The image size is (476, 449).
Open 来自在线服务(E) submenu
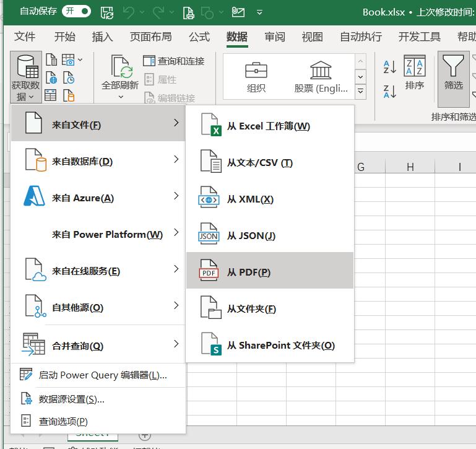(x=98, y=270)
